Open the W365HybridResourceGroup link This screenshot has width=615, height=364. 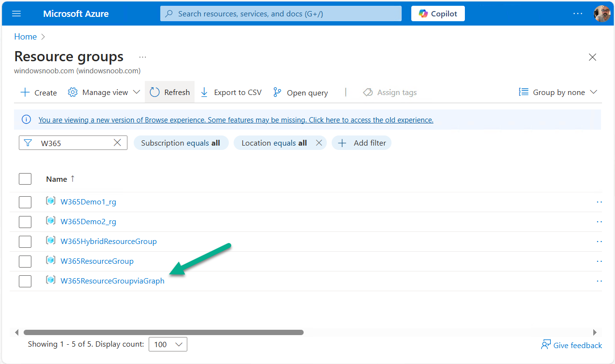(x=109, y=242)
